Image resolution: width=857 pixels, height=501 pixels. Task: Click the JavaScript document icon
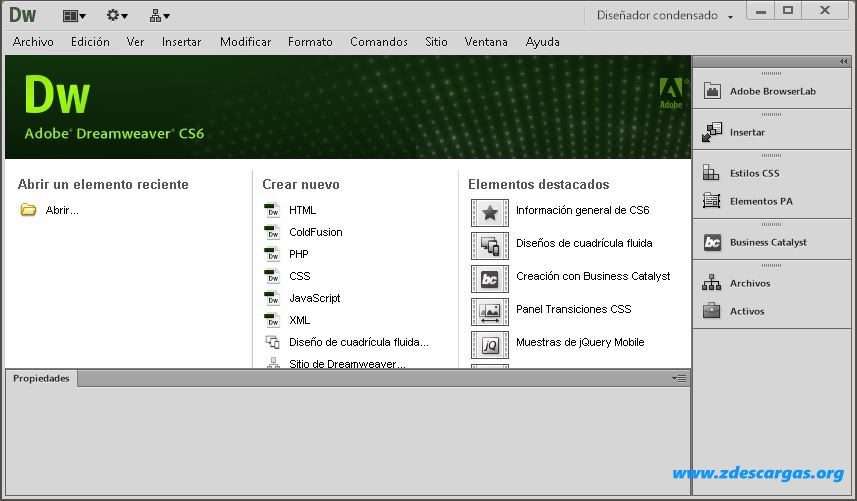(272, 298)
